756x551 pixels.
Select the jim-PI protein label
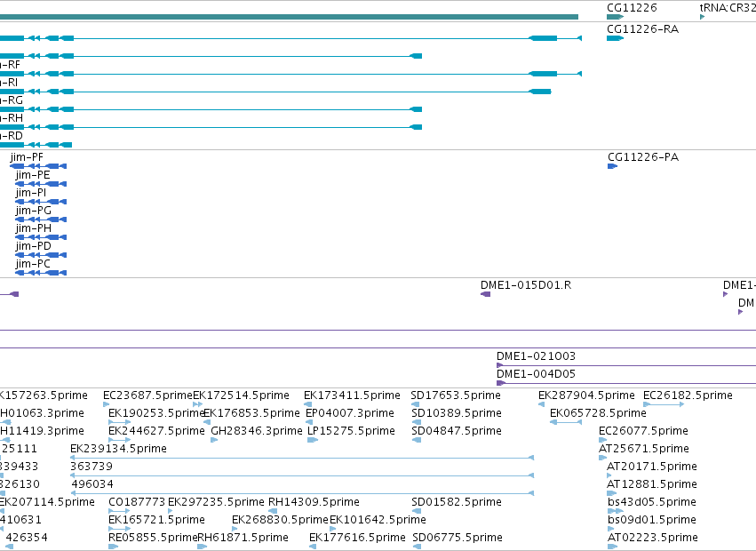31,193
